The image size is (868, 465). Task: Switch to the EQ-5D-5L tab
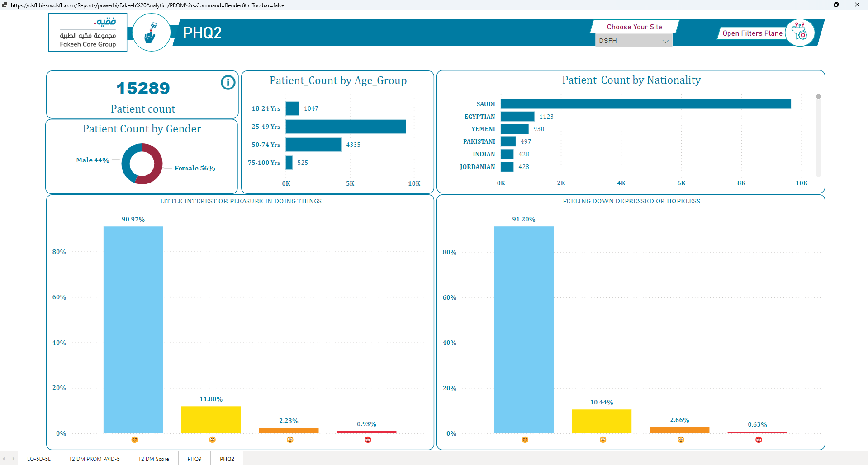click(x=39, y=459)
